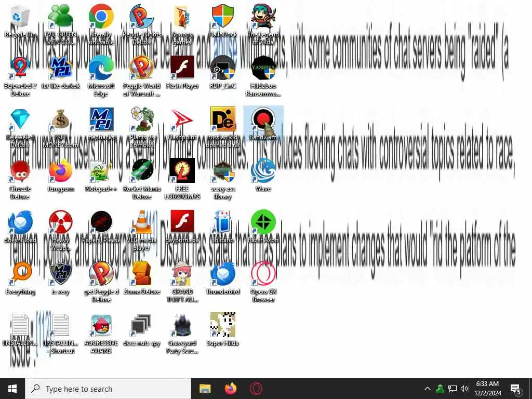532x399 pixels.
Task: Click the gayporn.exe Flash icon
Action: point(182,222)
